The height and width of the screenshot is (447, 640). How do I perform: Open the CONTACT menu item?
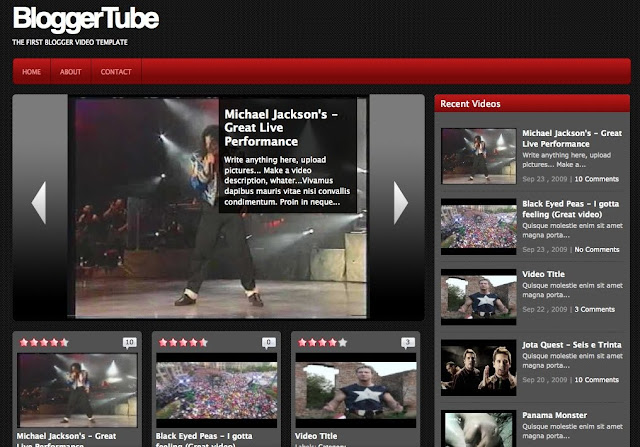tap(116, 72)
